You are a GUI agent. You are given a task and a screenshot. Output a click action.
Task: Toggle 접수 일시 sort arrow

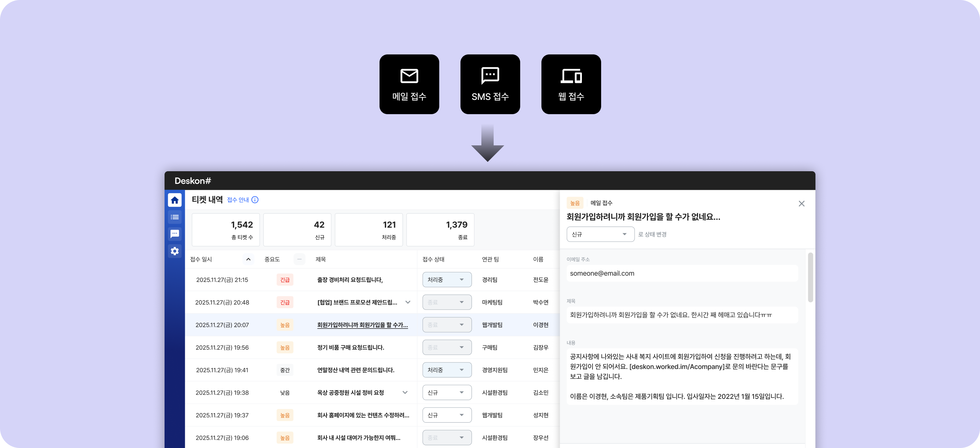click(248, 259)
